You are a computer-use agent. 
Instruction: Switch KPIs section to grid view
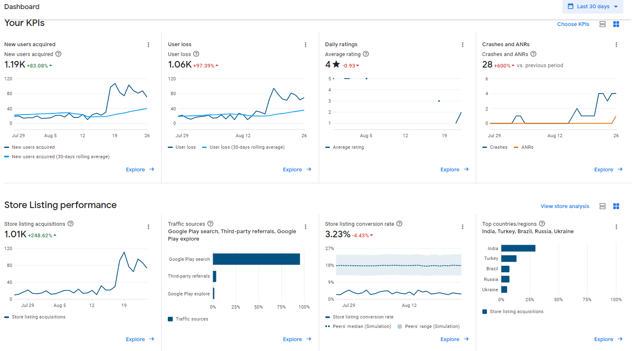[616, 24]
